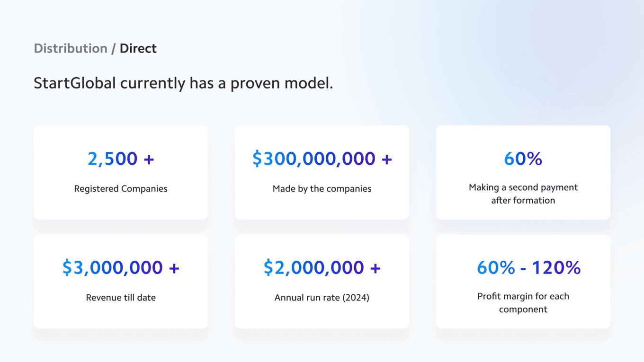644x362 pixels.
Task: Select the Revenue till date card
Action: coord(121,282)
